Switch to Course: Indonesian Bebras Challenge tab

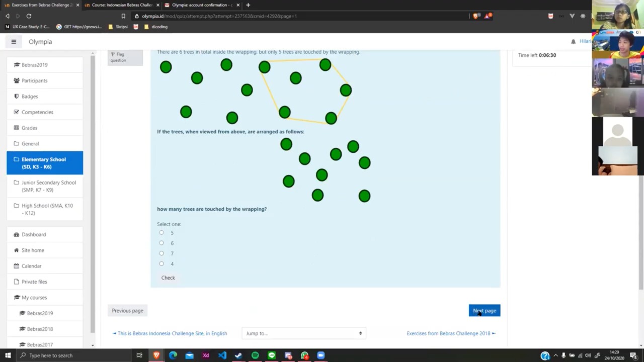pyautogui.click(x=122, y=5)
